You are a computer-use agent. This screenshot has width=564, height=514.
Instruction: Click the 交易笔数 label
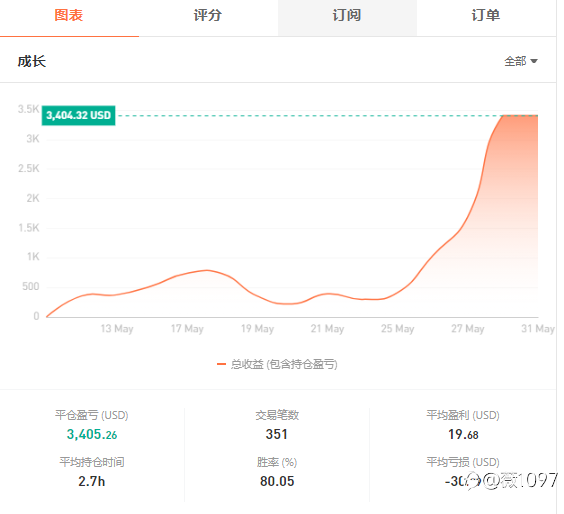click(x=277, y=415)
